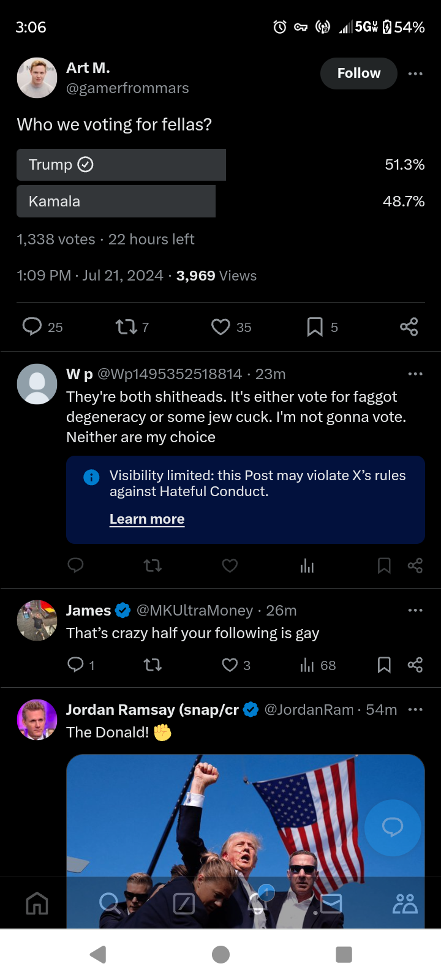Select the Kamala poll option bar
Image resolution: width=441 pixels, height=980 pixels.
116,202
